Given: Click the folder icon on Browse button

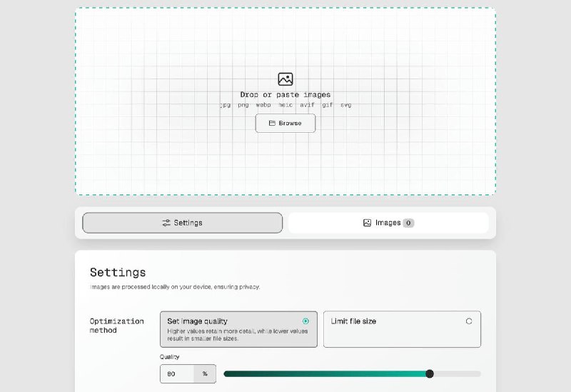Looking at the screenshot, I should 272,124.
